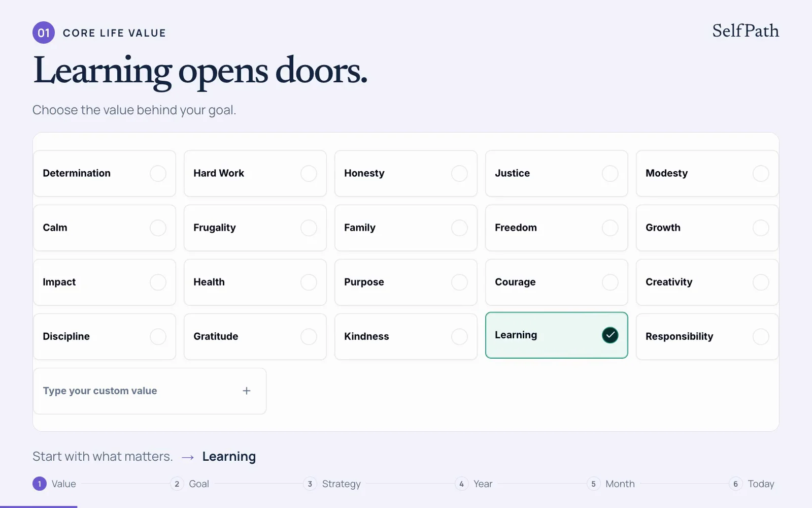Screen dimensions: 812x508
Task: Choose the Creativity value
Action: tap(707, 282)
